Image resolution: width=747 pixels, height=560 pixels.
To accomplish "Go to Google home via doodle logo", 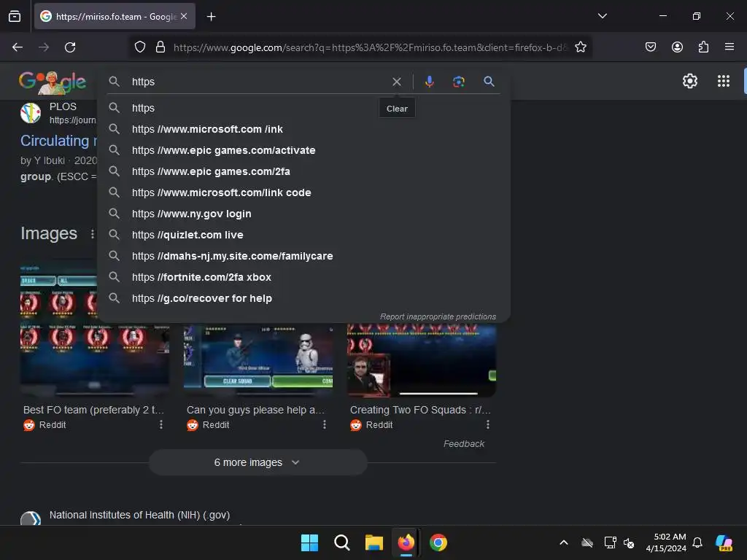I will pyautogui.click(x=53, y=82).
